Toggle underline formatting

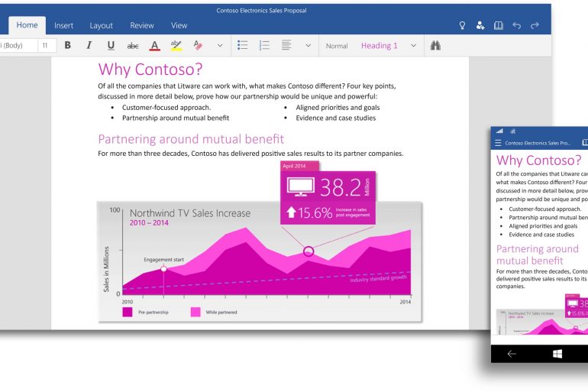(111, 46)
